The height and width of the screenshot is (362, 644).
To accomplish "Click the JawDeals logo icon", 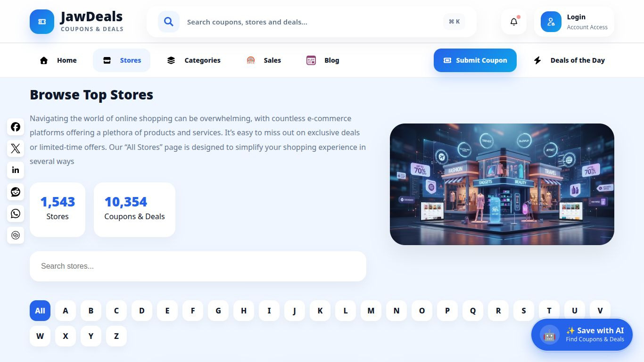I will [42, 22].
